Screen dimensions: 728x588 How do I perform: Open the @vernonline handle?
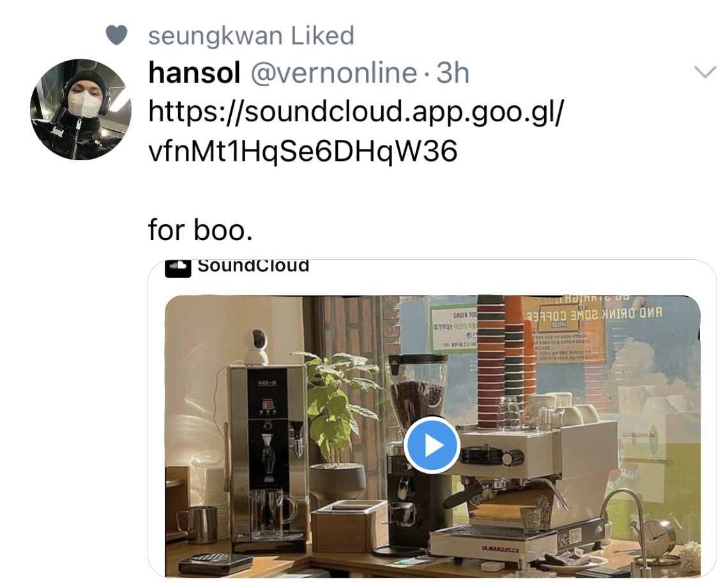pyautogui.click(x=334, y=73)
